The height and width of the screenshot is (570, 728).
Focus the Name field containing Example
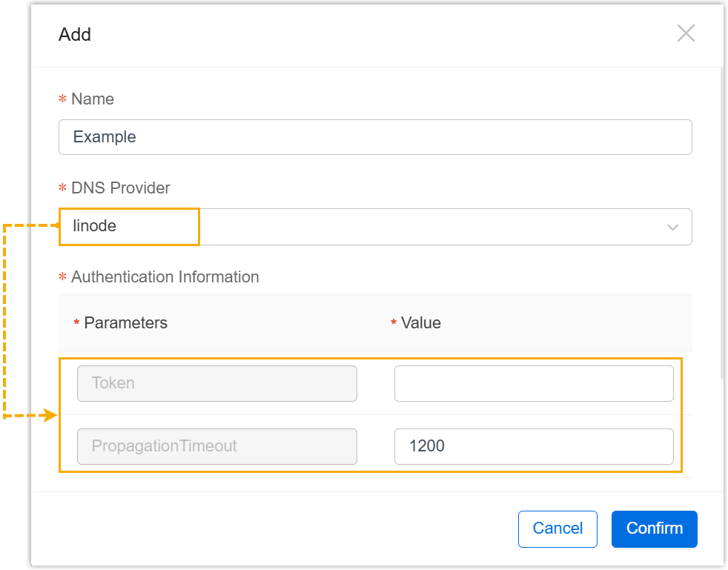point(374,137)
